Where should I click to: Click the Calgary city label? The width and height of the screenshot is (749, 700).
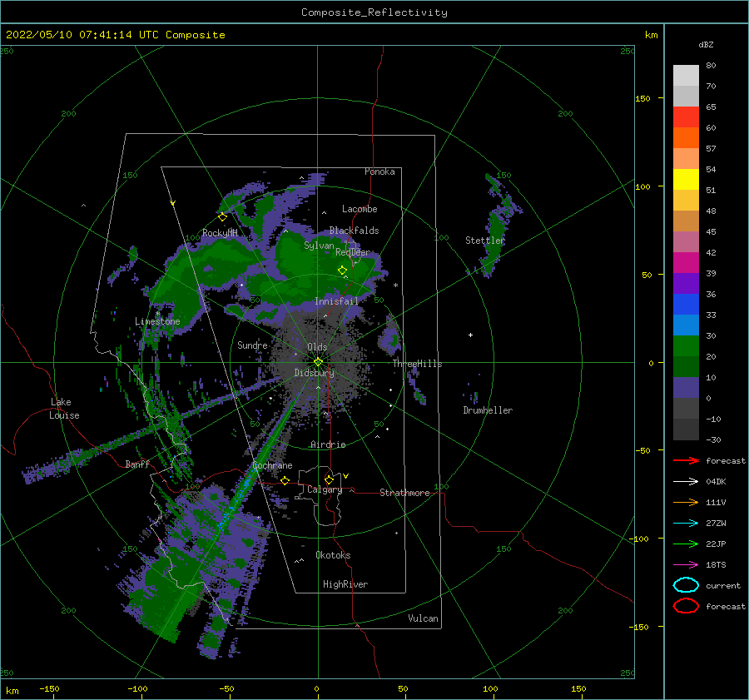tap(325, 489)
